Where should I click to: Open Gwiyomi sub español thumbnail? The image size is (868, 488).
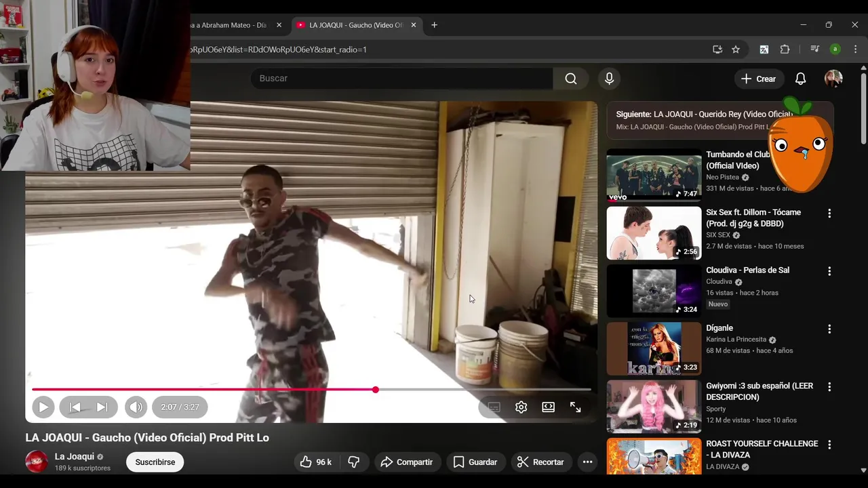(x=654, y=407)
